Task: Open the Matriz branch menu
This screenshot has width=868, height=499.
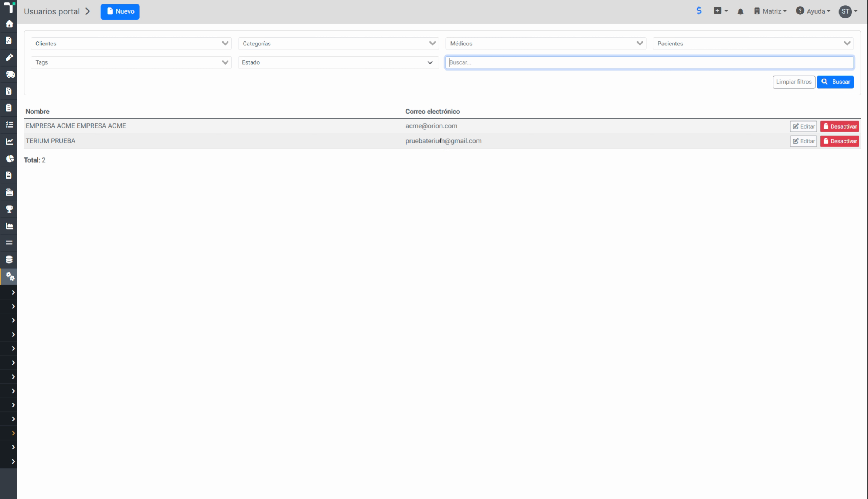Action: 770,11
